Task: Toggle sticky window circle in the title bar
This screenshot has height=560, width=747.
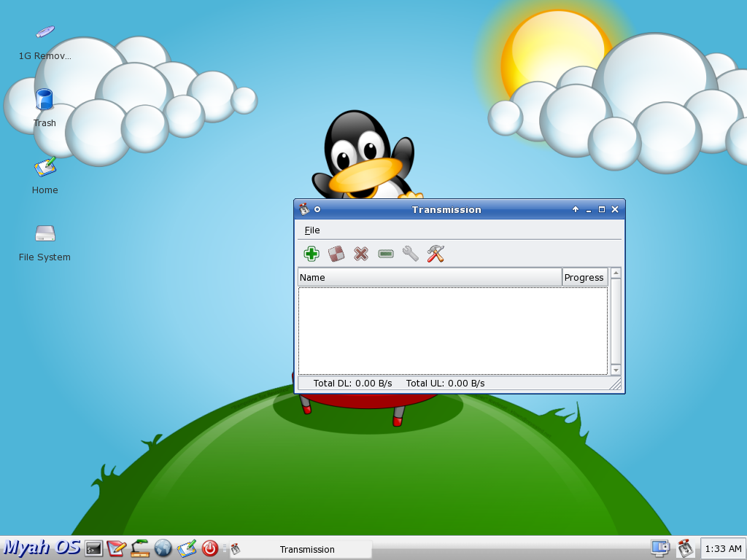Action: 318,209
